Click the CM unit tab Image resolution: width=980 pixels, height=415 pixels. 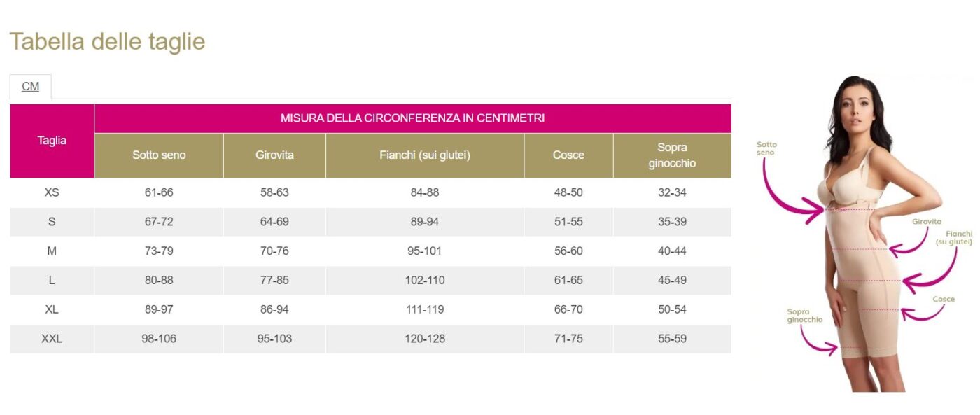(30, 87)
